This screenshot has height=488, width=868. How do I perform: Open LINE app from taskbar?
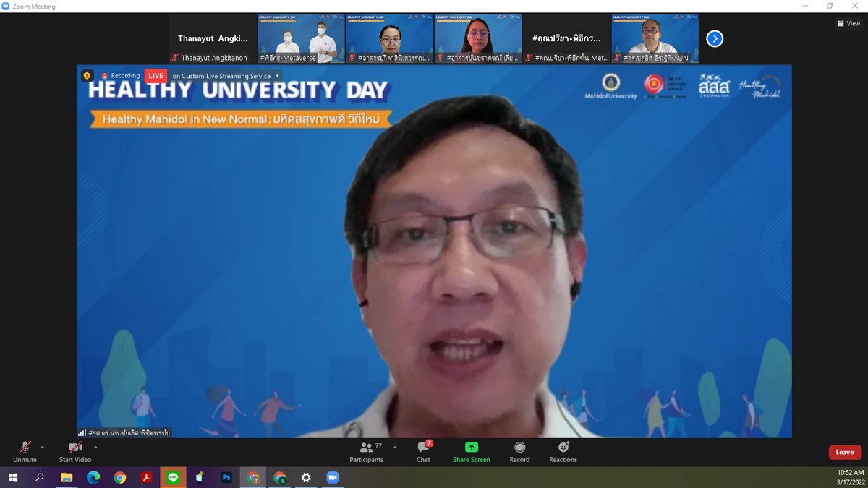click(173, 477)
